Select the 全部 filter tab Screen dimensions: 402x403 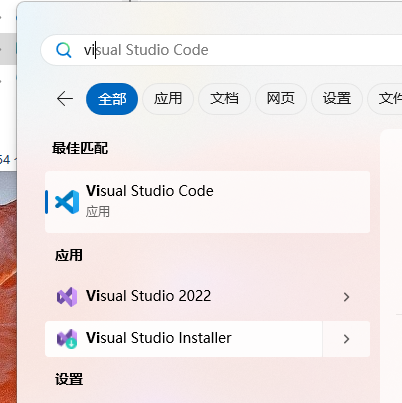pos(112,99)
